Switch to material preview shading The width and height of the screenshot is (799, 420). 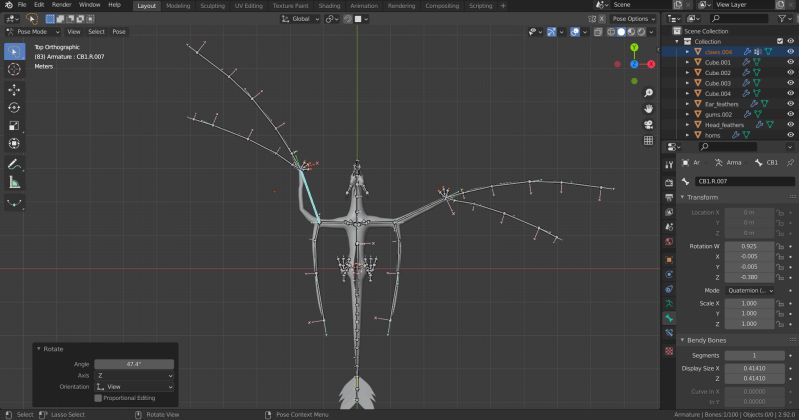pos(631,32)
